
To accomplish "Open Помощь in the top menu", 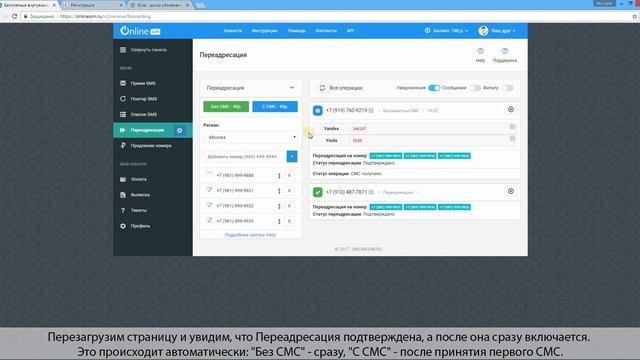I will coord(296,31).
